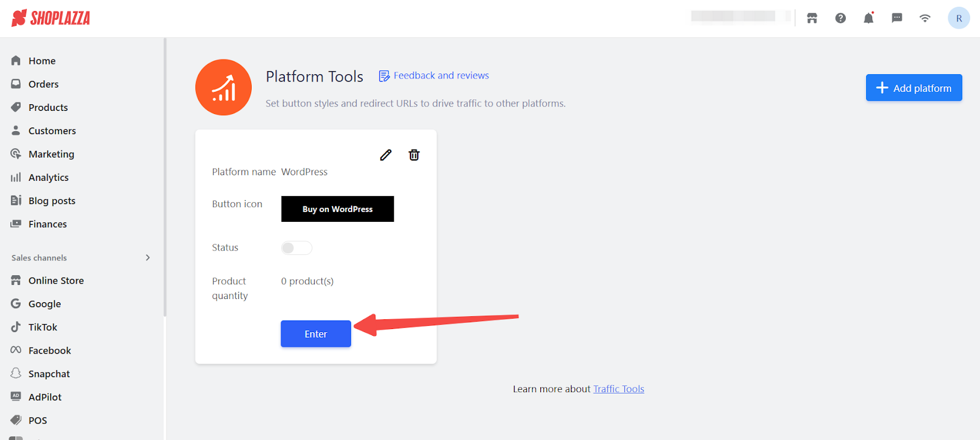980x440 pixels.
Task: Click the POS icon in sidebar
Action: (x=16, y=420)
